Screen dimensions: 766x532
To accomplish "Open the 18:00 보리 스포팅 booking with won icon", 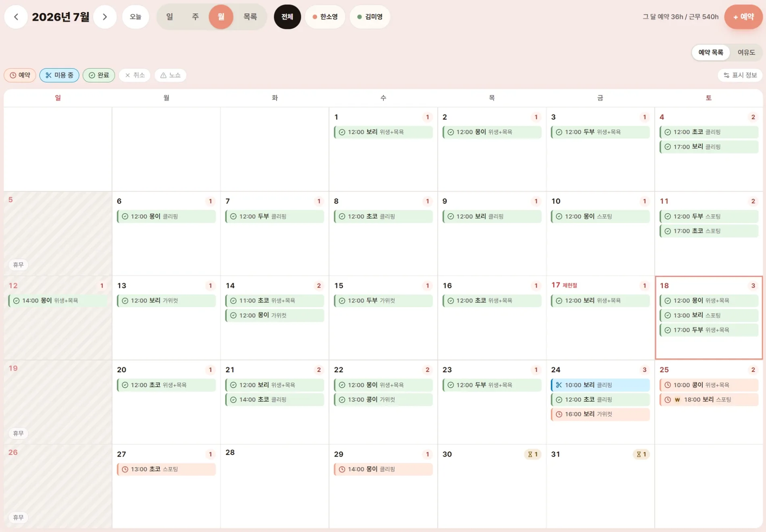I will 709,399.
